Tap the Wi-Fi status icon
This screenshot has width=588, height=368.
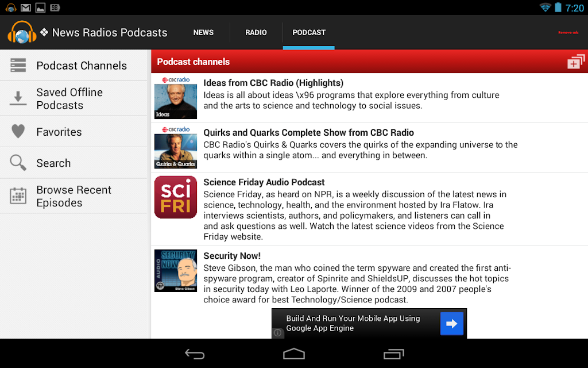545,7
